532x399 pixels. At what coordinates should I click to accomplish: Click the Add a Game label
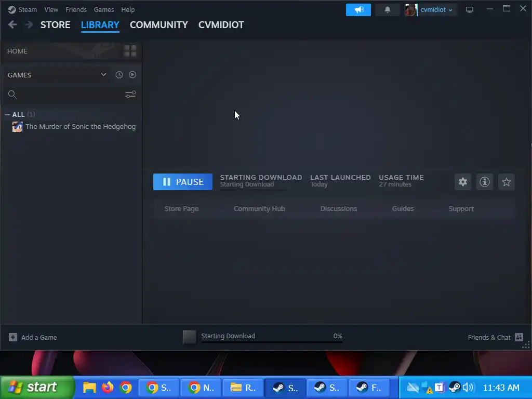pyautogui.click(x=39, y=338)
